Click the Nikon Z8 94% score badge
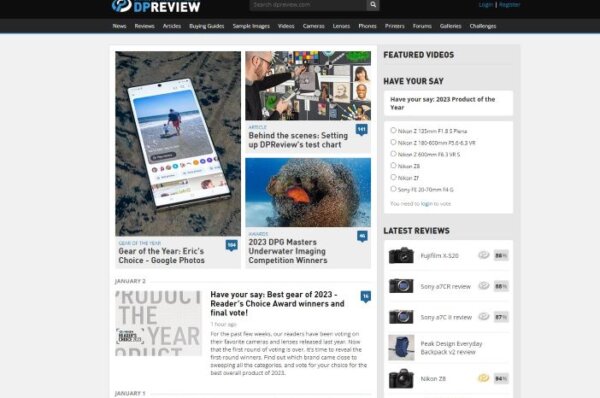Viewport: 600px width, 398px height. tap(501, 378)
